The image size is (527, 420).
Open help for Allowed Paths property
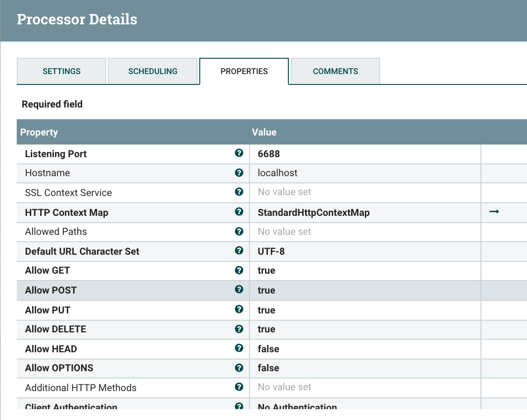click(239, 231)
